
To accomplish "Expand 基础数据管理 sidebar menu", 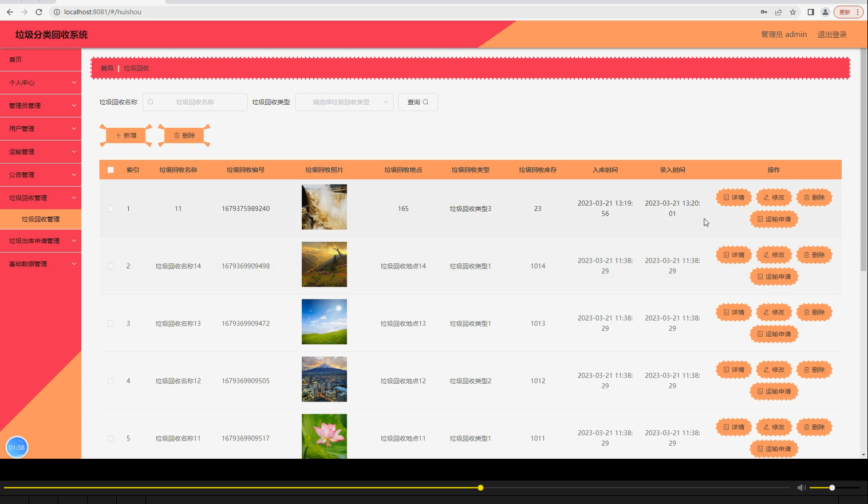I will [41, 264].
